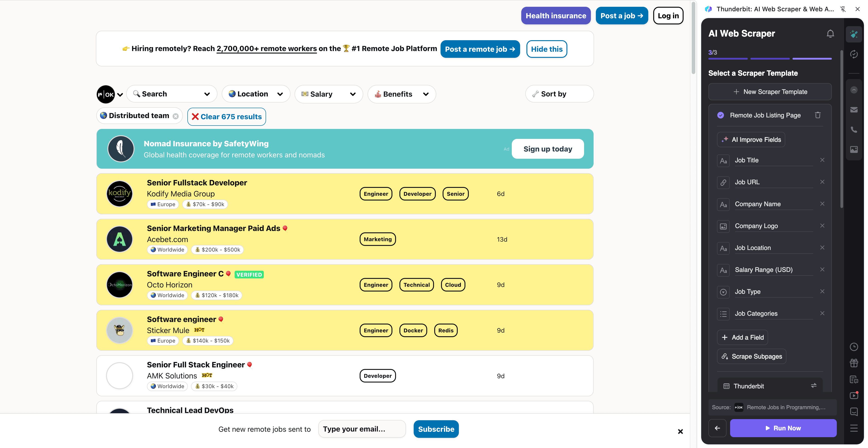
Task: Expand the Salary filter dropdown
Action: click(x=328, y=94)
